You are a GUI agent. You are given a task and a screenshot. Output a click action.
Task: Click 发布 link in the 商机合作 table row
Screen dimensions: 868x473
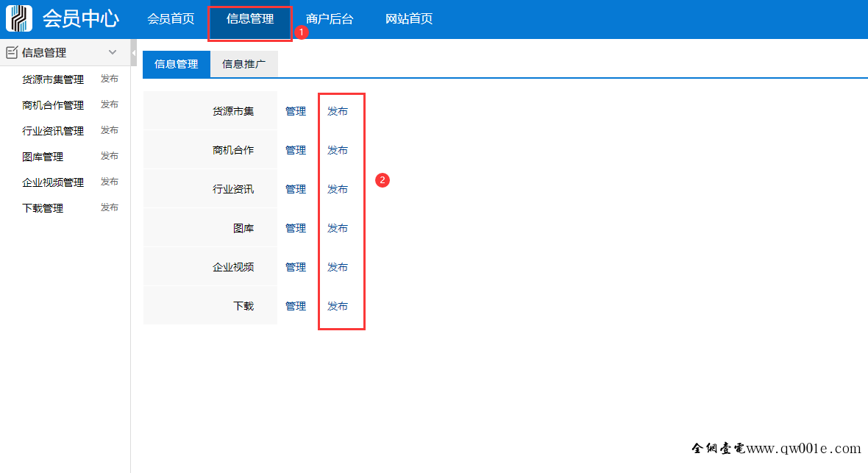click(338, 150)
